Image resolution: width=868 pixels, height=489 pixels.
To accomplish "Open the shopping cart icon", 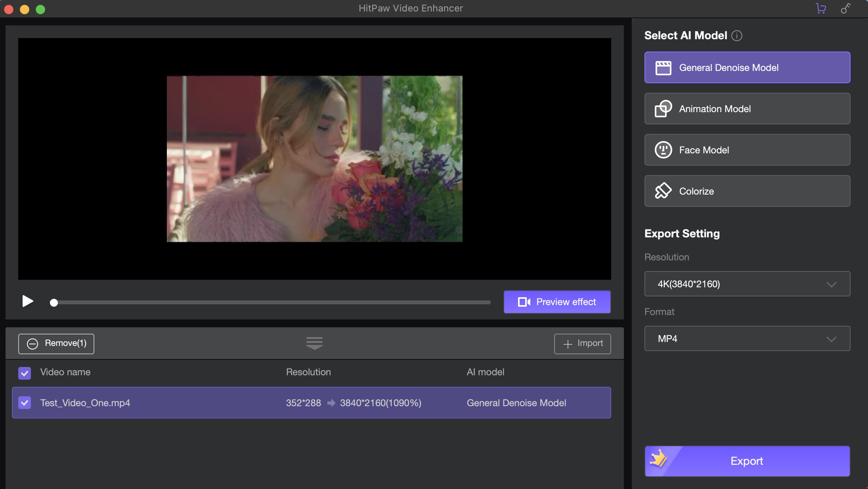I will tap(821, 8).
